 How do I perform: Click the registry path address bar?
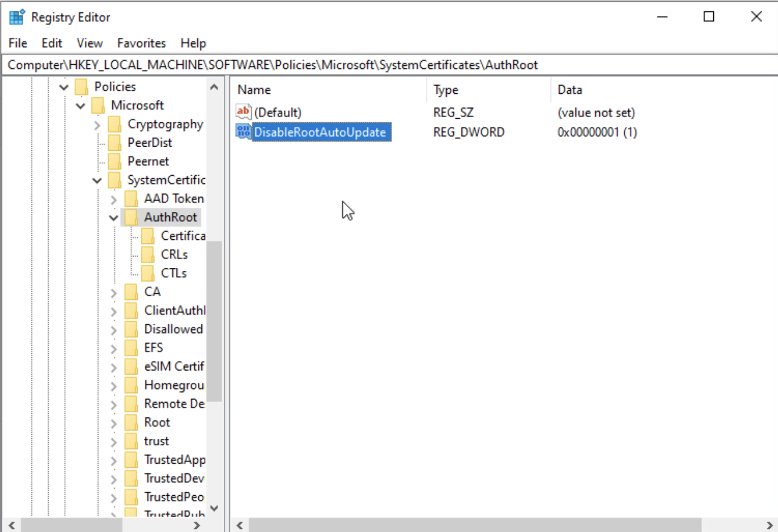386,65
